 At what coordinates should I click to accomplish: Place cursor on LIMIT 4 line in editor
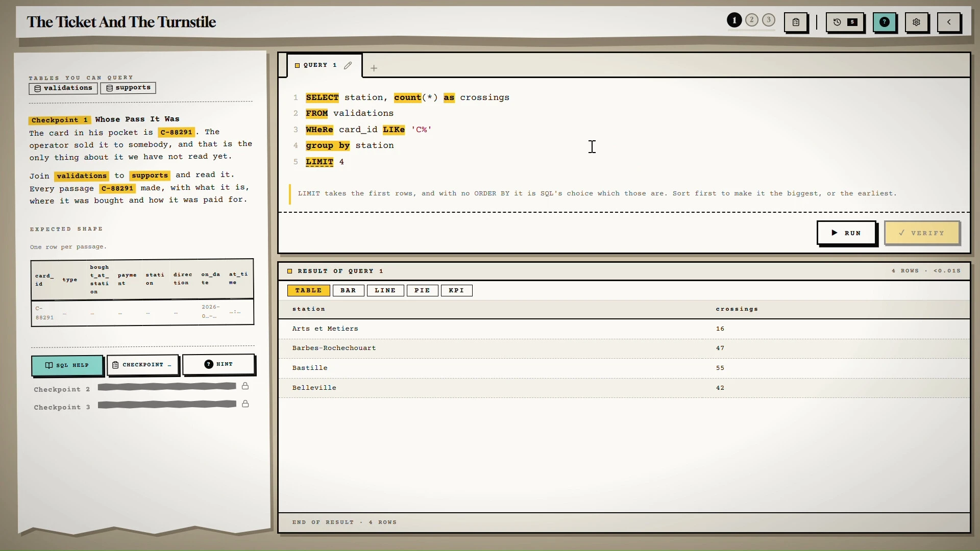coord(325,162)
